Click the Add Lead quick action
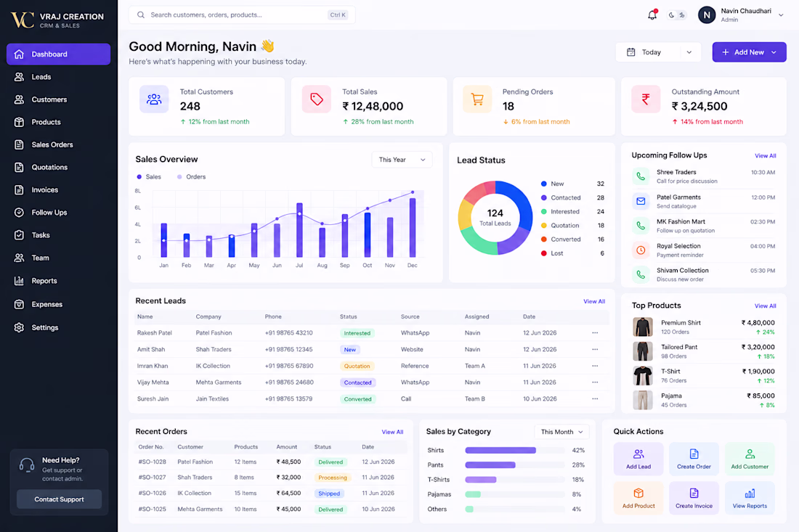This screenshot has width=799, height=532. [x=638, y=459]
